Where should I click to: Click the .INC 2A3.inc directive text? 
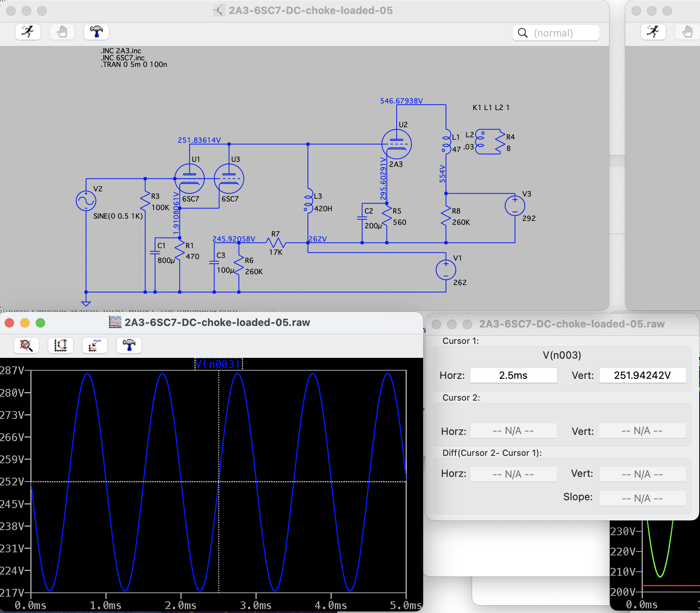pos(121,51)
